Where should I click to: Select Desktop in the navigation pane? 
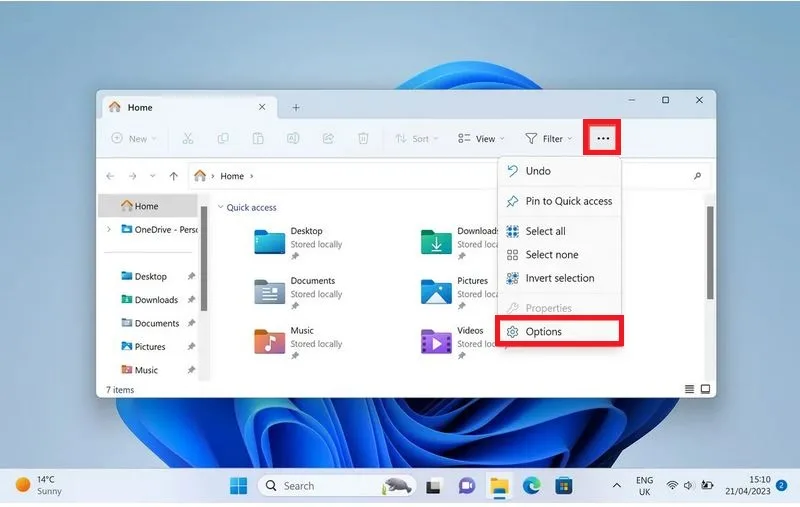151,276
